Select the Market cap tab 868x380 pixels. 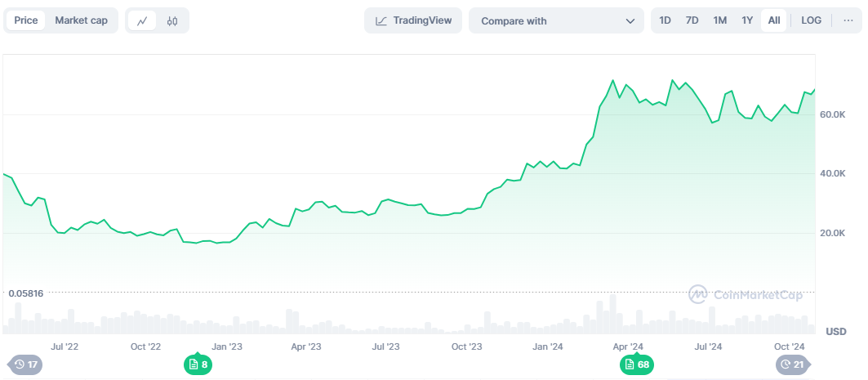point(81,20)
